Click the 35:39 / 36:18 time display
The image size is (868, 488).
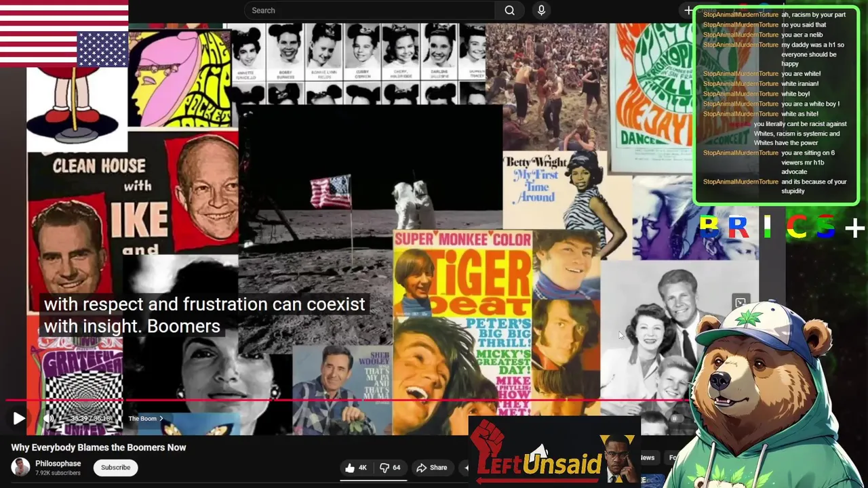pos(92,419)
